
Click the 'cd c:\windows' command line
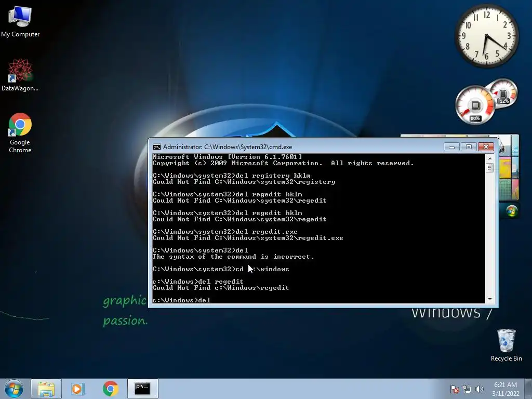pyautogui.click(x=221, y=269)
